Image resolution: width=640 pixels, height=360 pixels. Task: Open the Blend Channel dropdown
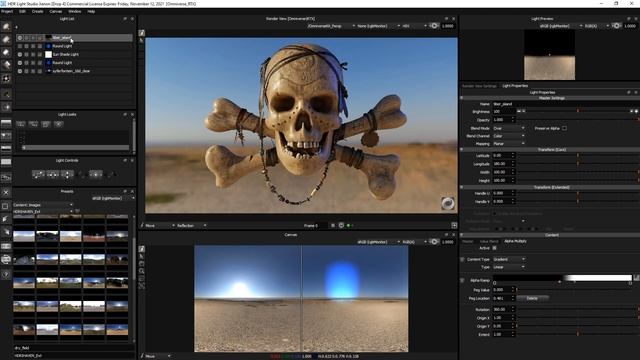[x=509, y=136]
